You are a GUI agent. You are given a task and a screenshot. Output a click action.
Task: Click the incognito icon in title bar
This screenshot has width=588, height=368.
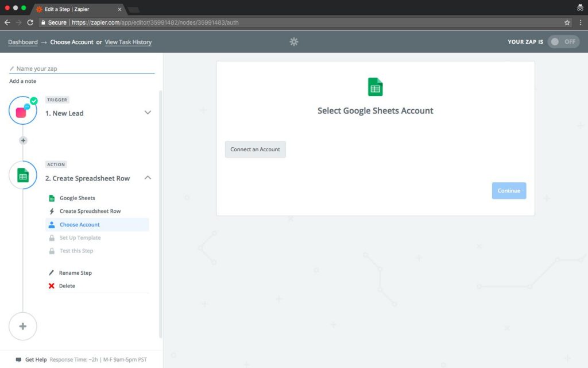point(580,7)
